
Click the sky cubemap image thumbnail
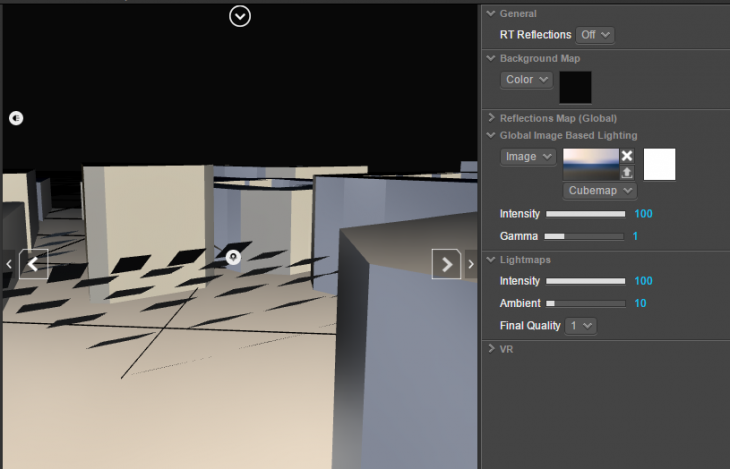click(591, 164)
